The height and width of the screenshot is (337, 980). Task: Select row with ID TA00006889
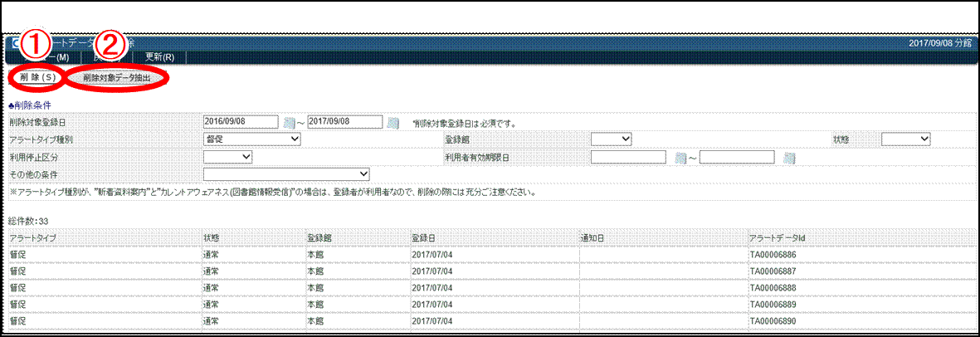490,304
